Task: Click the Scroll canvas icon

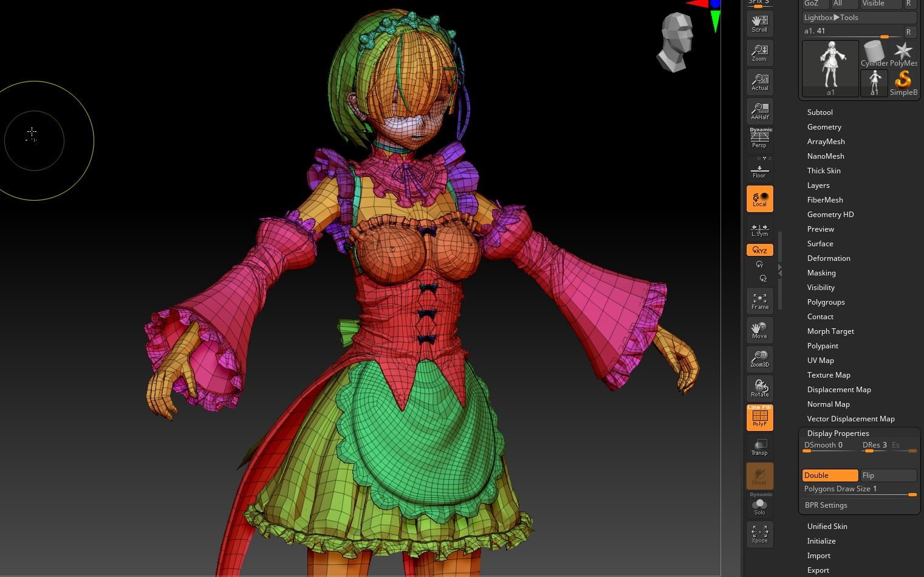Action: coord(759,24)
